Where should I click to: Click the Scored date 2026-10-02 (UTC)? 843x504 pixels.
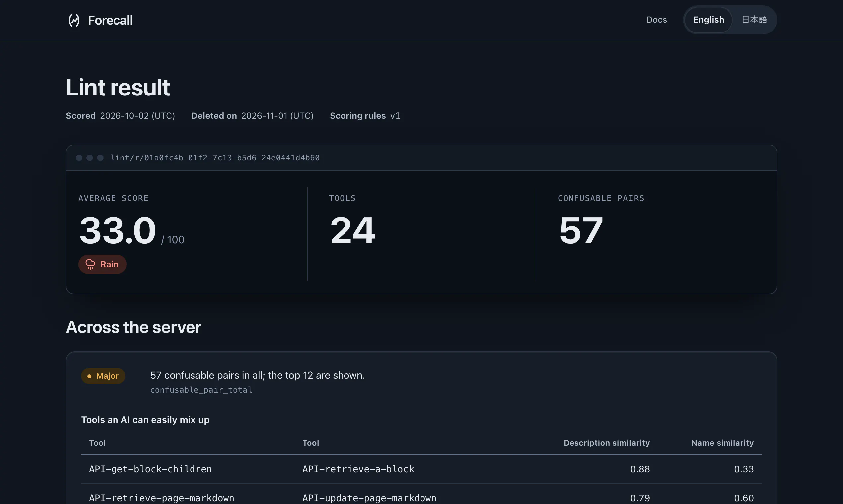(137, 116)
